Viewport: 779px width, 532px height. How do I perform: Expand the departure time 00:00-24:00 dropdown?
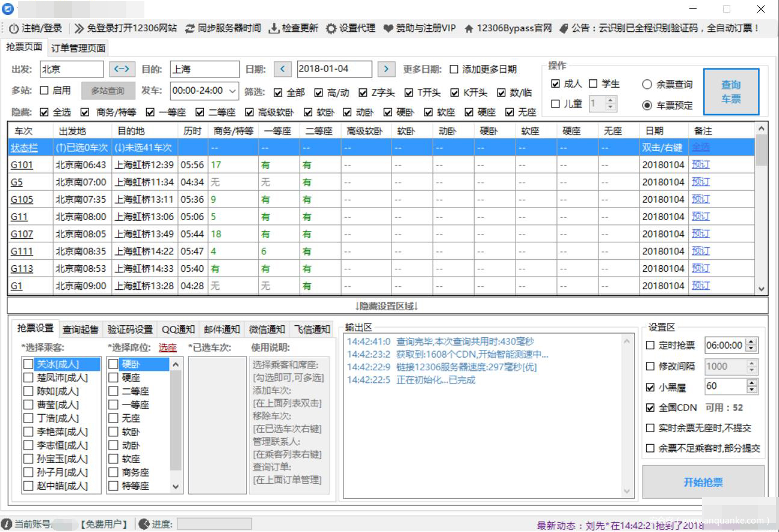pos(233,91)
